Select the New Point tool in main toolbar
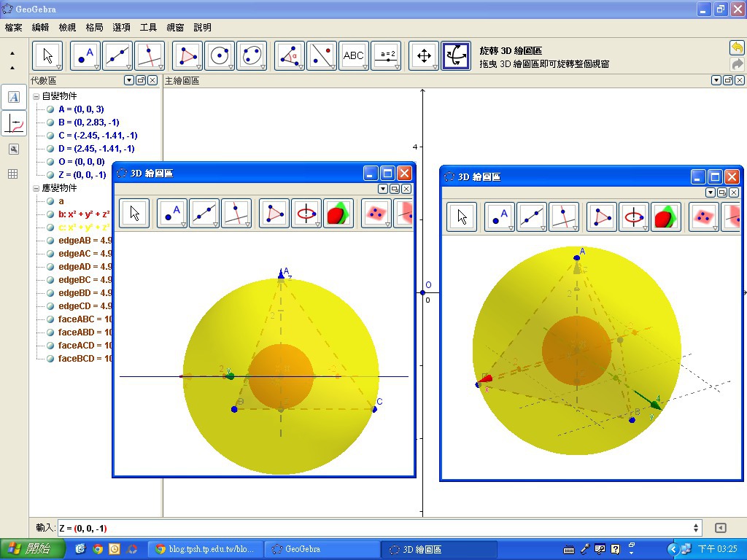Image resolution: width=747 pixels, height=560 pixels. [85, 55]
